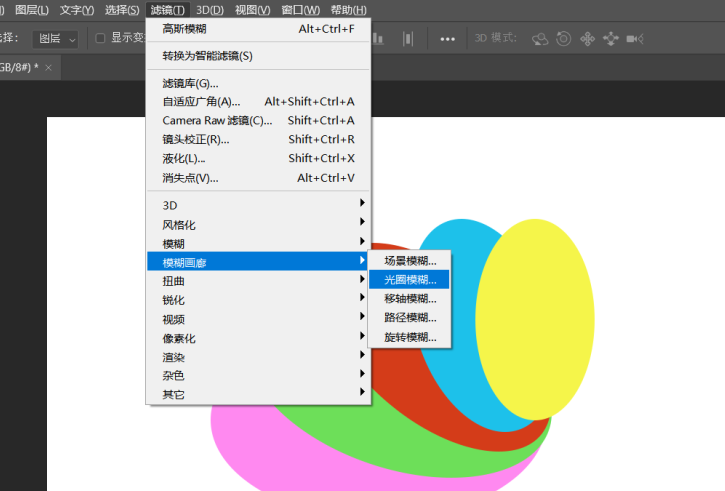Image resolution: width=725 pixels, height=491 pixels.
Task: Click the blue ellipse on canvas
Action: click(x=455, y=370)
